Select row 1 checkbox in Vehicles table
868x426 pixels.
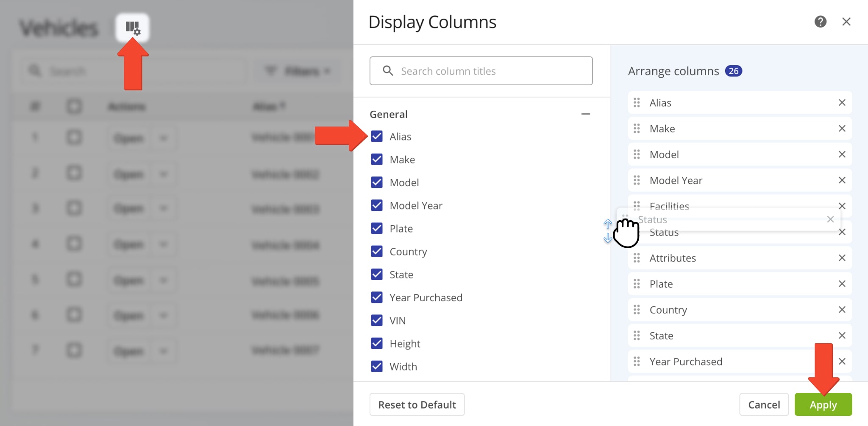pyautogui.click(x=74, y=137)
